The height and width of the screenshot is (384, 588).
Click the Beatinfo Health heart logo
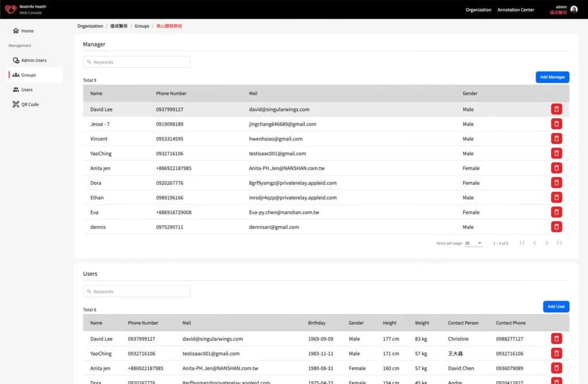click(10, 9)
